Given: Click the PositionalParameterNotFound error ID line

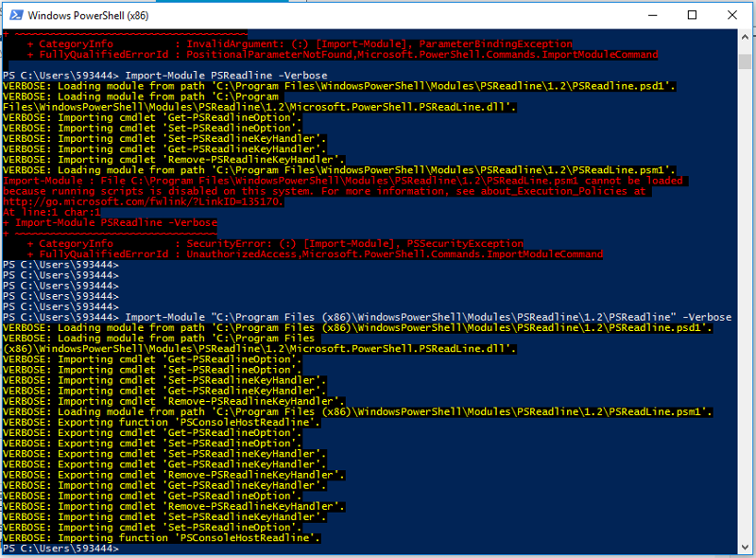Looking at the screenshot, I should coord(340,55).
